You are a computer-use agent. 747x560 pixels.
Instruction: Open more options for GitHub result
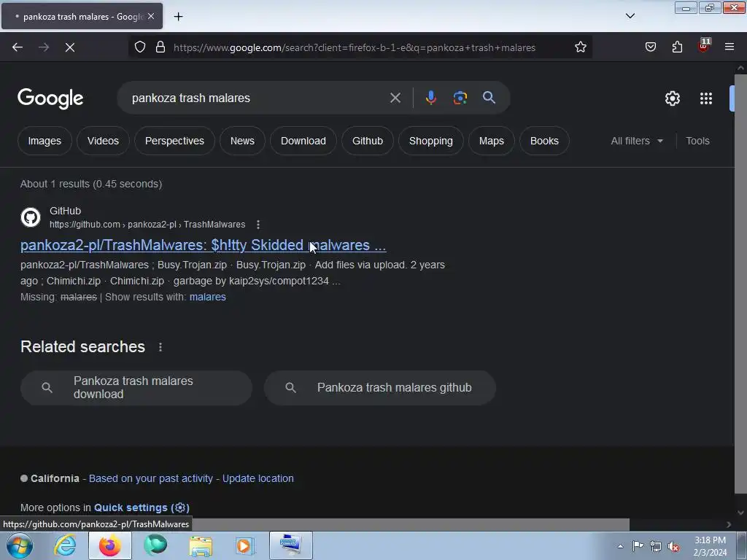(x=258, y=225)
